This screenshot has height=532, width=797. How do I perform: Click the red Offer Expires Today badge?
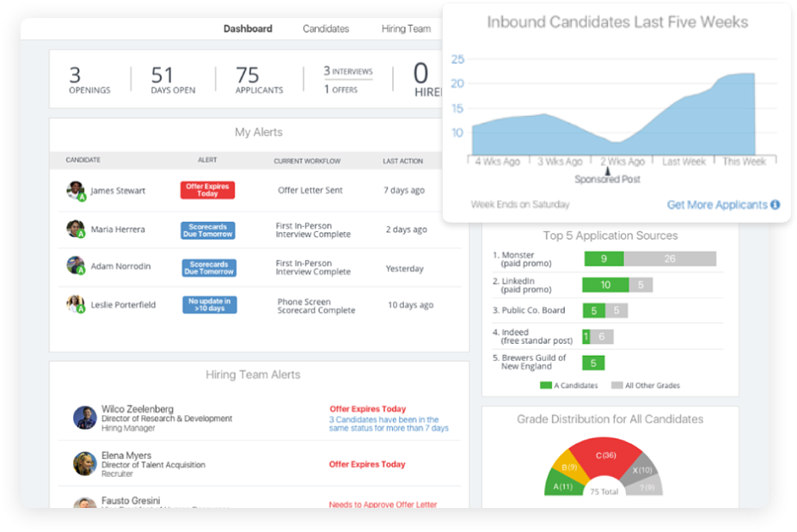(207, 190)
